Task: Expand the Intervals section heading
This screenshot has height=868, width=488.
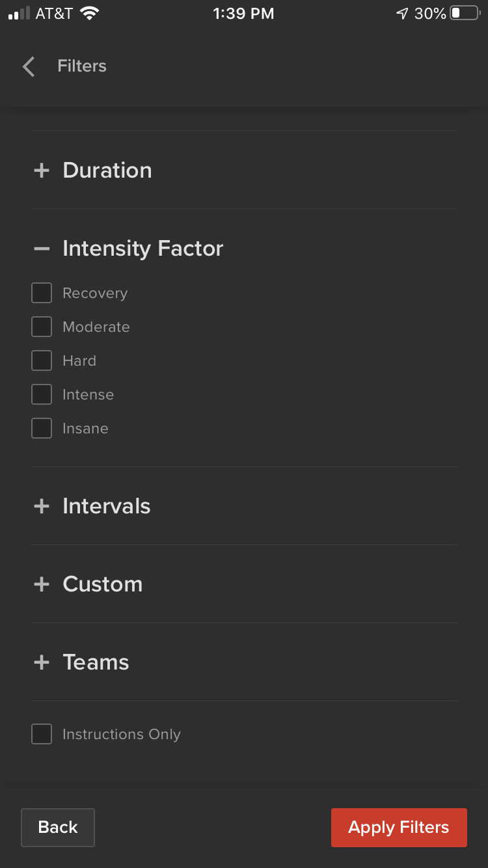Action: [x=107, y=506]
